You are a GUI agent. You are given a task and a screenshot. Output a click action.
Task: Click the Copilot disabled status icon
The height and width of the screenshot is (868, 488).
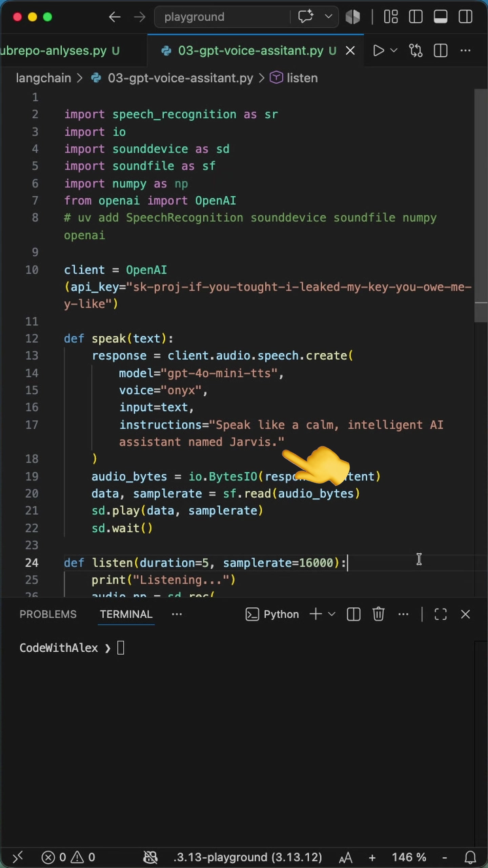(x=150, y=857)
